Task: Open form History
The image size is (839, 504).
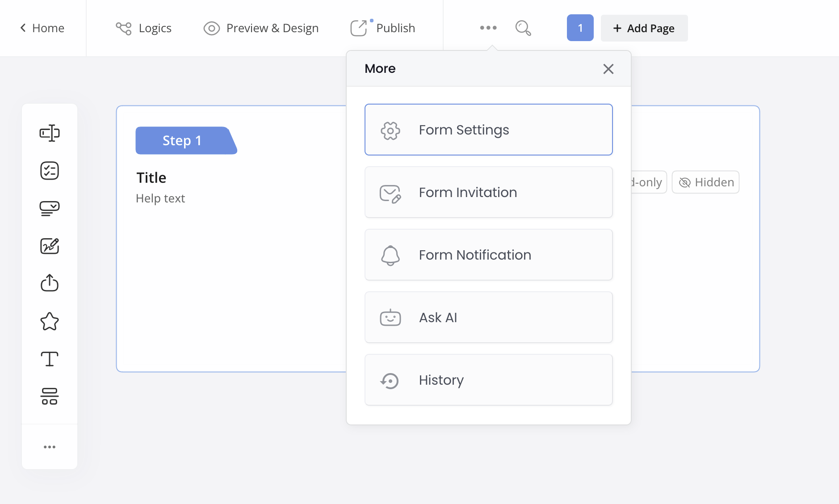Action: pos(489,380)
